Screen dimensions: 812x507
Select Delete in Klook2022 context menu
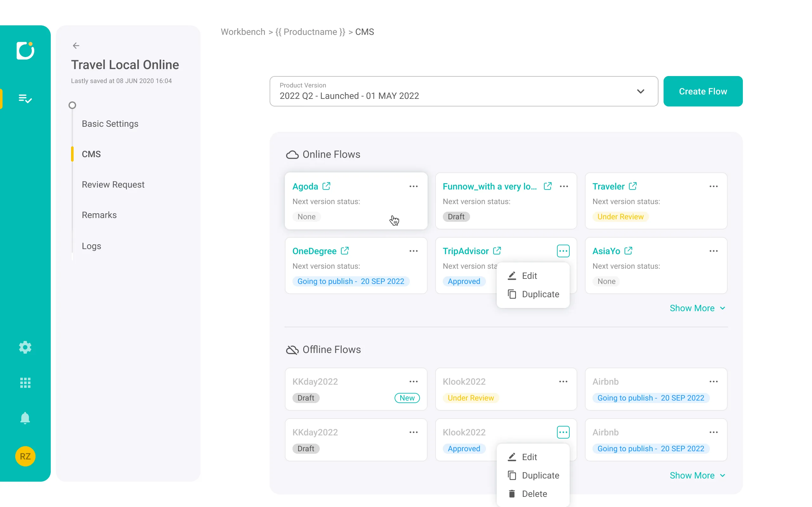tap(534, 494)
